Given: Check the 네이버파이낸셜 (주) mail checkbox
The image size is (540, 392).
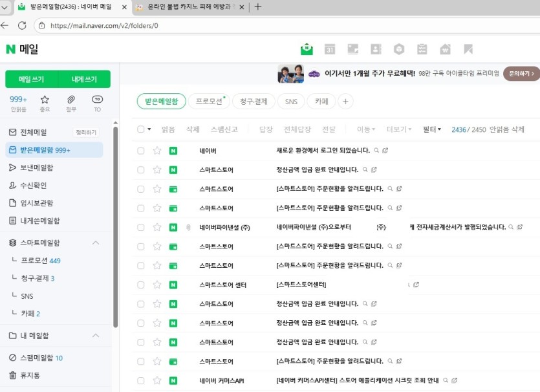Looking at the screenshot, I should pyautogui.click(x=140, y=227).
